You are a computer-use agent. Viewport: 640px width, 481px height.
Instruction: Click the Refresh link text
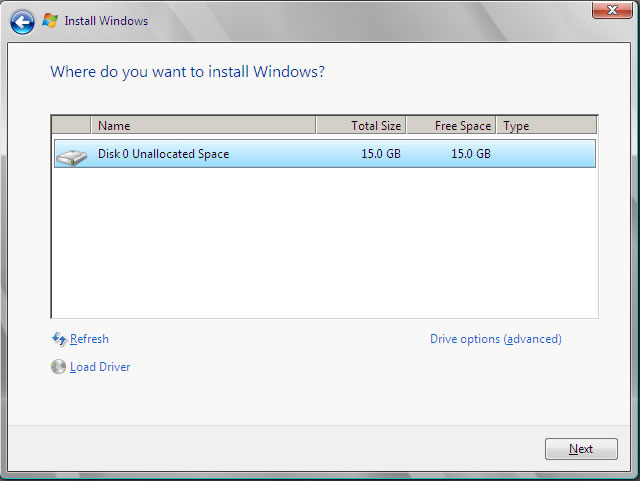coord(89,340)
